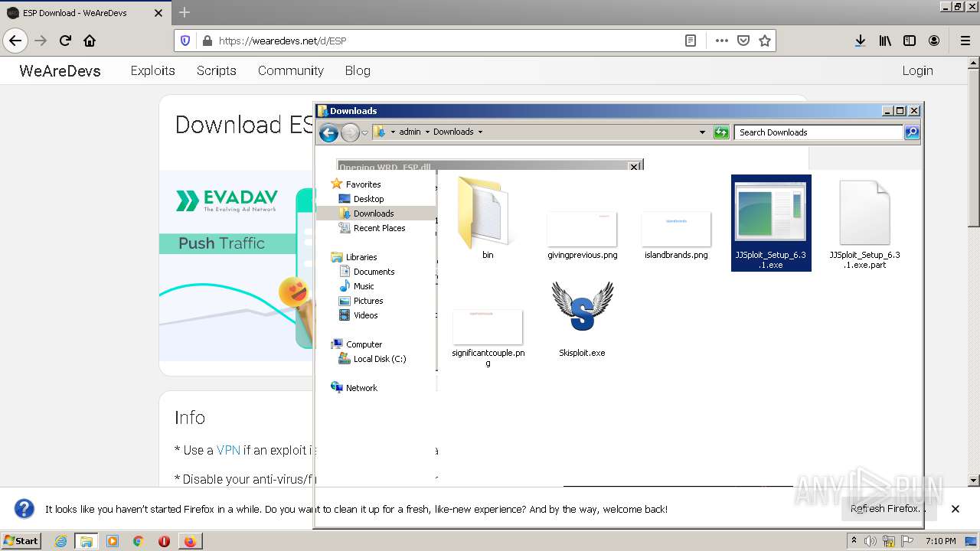Open a new Firefox tab
The height and width of the screenshot is (551, 980).
click(x=185, y=12)
